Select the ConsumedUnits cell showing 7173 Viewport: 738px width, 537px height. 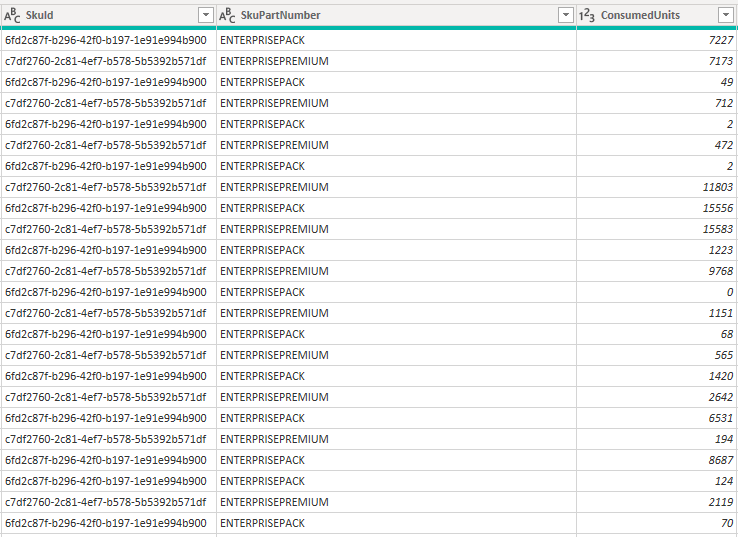pyautogui.click(x=657, y=61)
